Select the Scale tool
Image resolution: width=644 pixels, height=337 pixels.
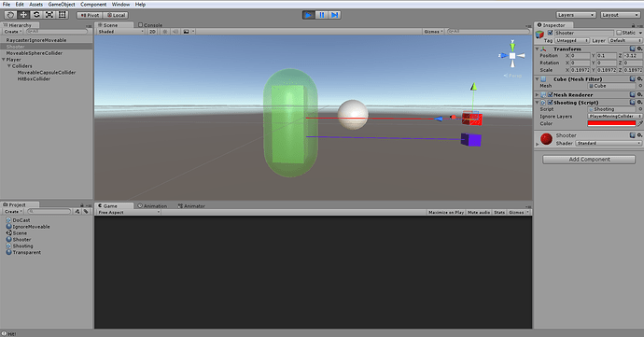[49, 15]
